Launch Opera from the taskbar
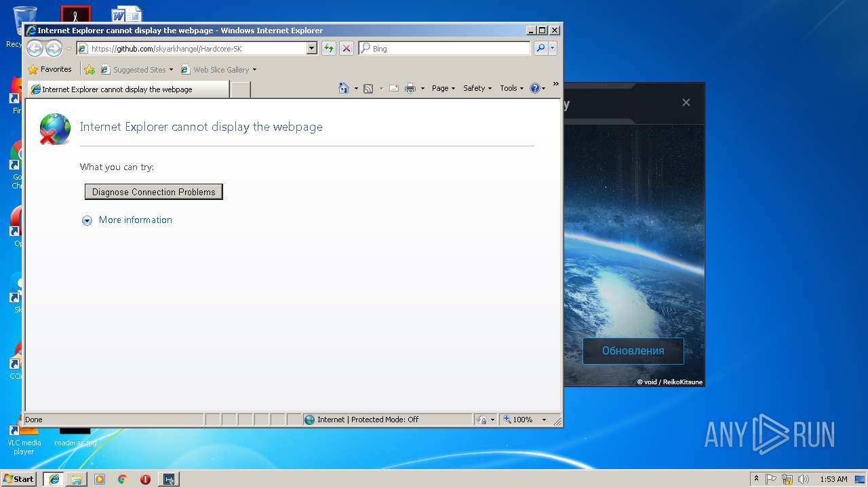Image resolution: width=868 pixels, height=488 pixels. tap(145, 479)
